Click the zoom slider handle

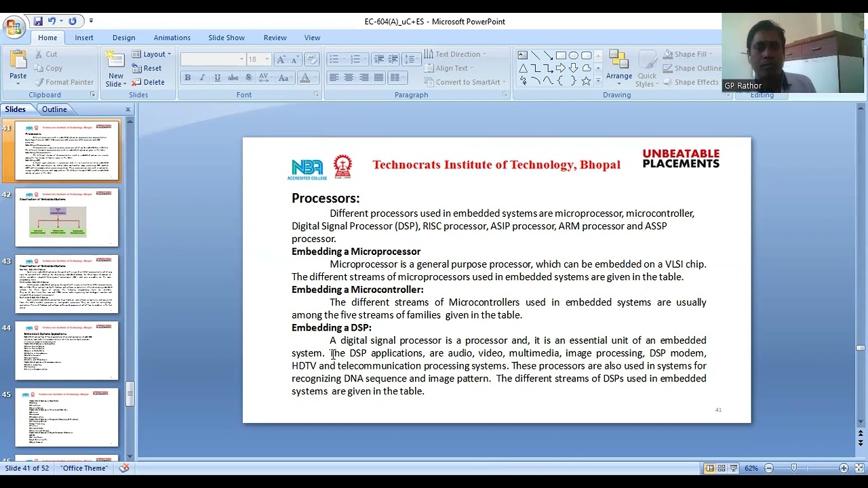coord(793,468)
